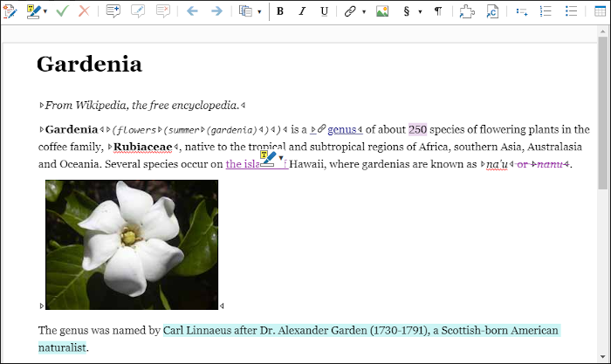Select the toolbar highlighter pen tool

click(32, 11)
